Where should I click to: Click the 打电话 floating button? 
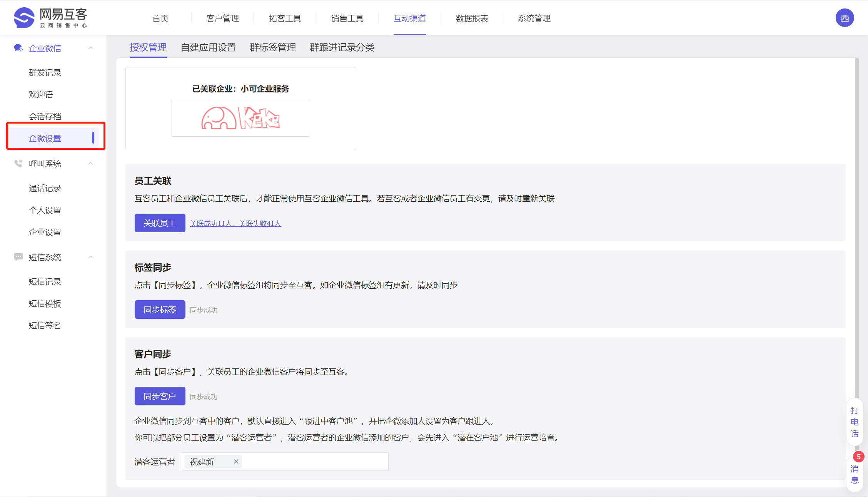(x=855, y=422)
